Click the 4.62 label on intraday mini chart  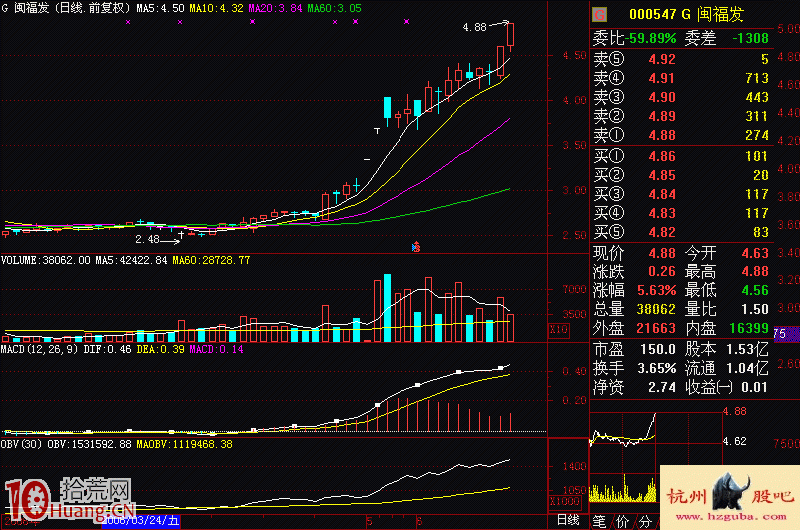(x=735, y=441)
